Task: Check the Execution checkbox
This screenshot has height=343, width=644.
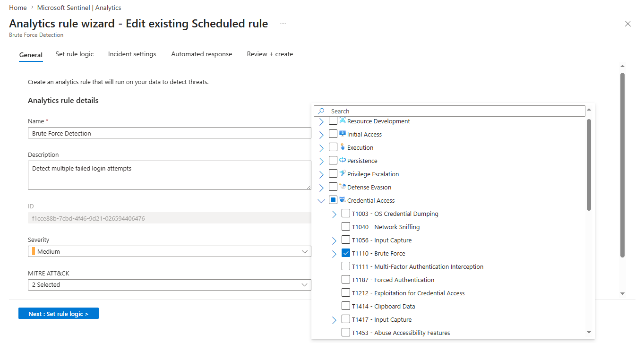Action: (x=333, y=147)
